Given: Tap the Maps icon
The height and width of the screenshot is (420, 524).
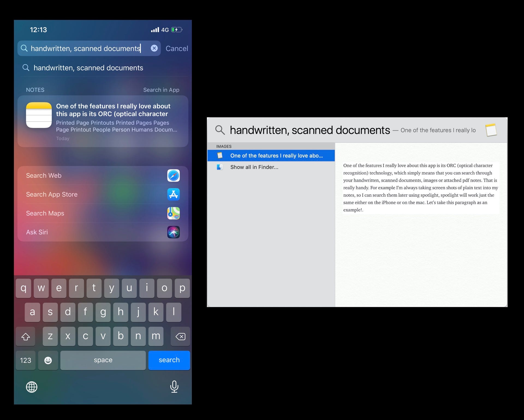Looking at the screenshot, I should tap(173, 213).
